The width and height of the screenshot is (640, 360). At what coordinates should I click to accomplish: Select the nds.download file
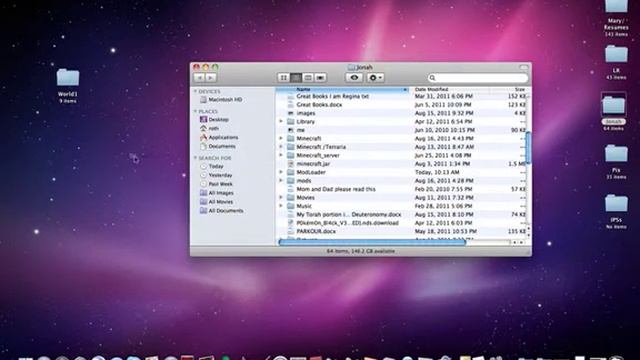[401, 223]
